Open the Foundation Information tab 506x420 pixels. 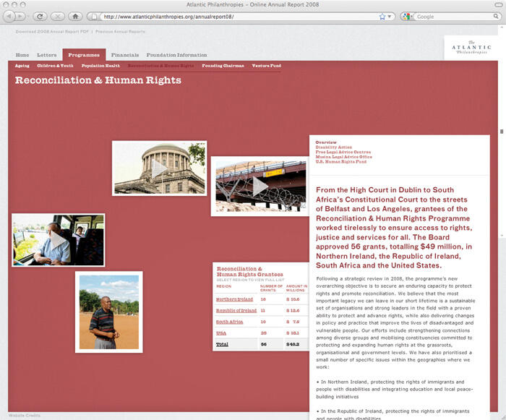point(176,55)
